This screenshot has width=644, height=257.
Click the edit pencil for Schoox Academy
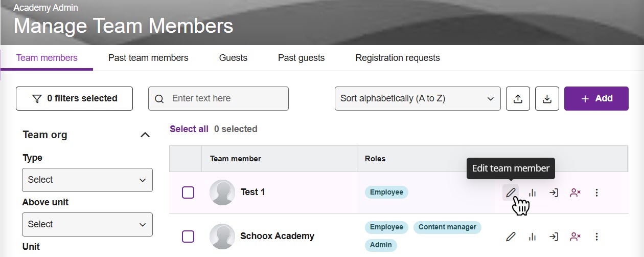[x=511, y=237]
